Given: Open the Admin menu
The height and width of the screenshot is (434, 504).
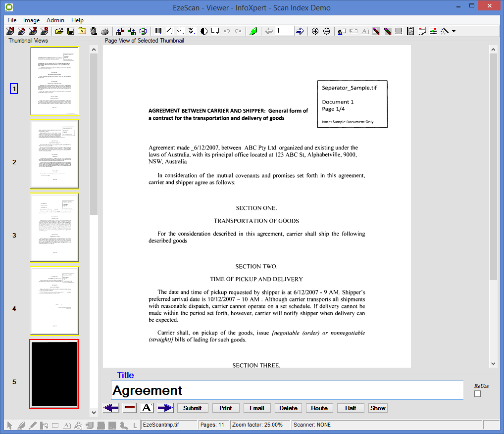Looking at the screenshot, I should (x=55, y=20).
